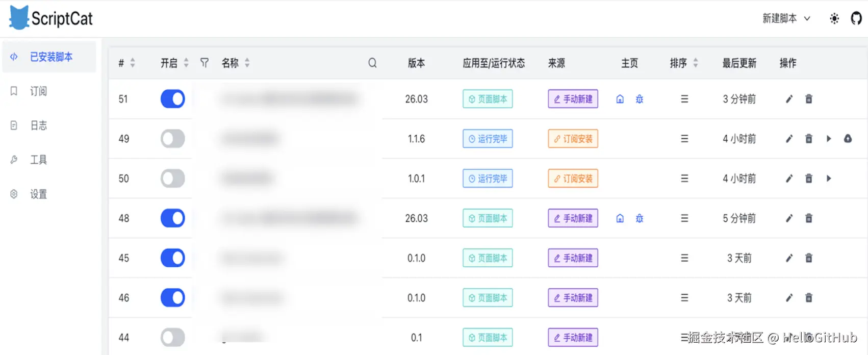Toggle the light/dark theme sun icon
The image size is (868, 355).
click(x=834, y=18)
